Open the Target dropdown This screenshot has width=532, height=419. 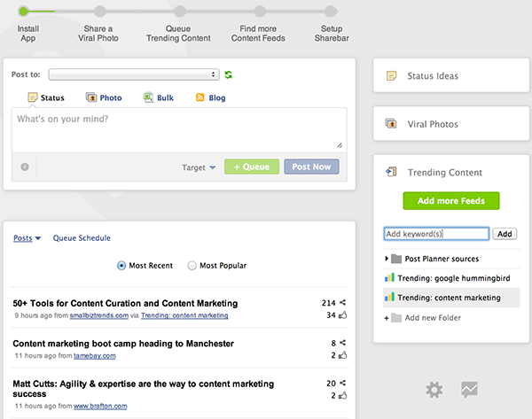[199, 167]
